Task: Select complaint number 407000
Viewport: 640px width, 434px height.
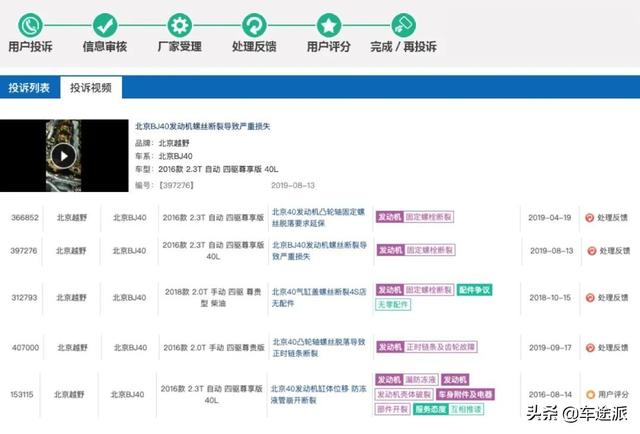Action: click(x=25, y=347)
